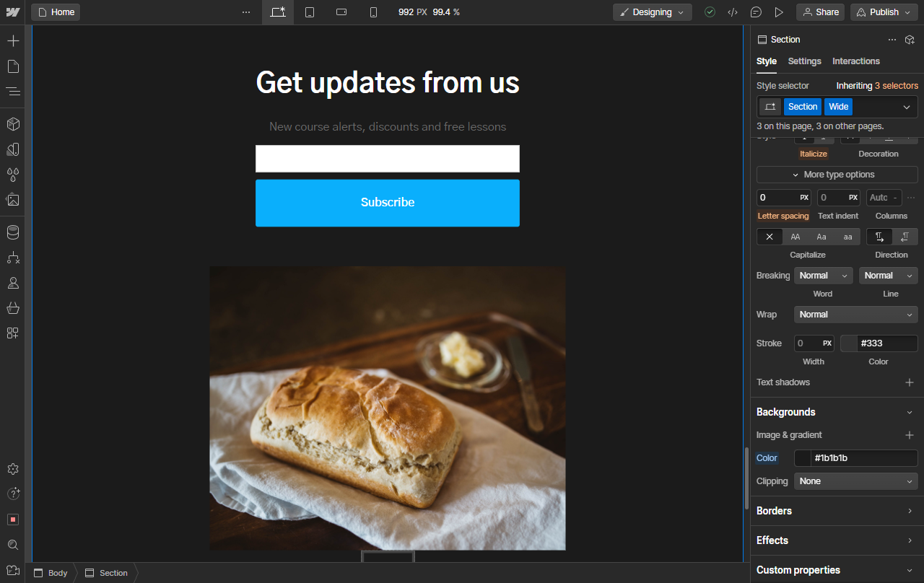The image size is (924, 583).
Task: Switch to mobile landscape breakpoint
Action: (341, 12)
